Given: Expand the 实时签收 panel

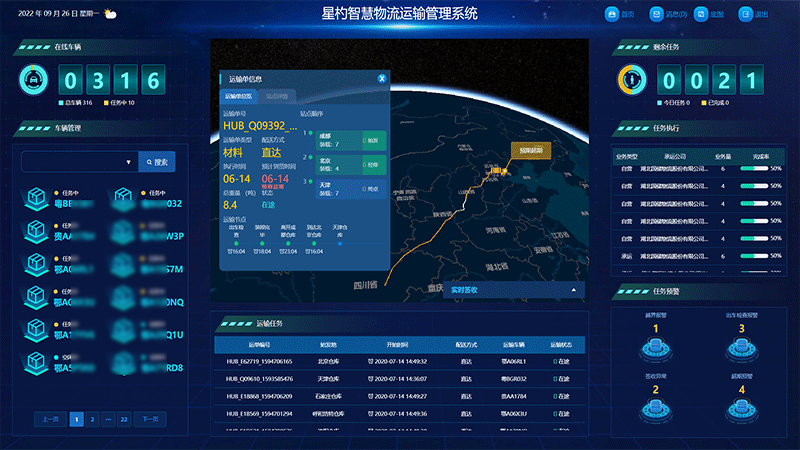Looking at the screenshot, I should 574,290.
